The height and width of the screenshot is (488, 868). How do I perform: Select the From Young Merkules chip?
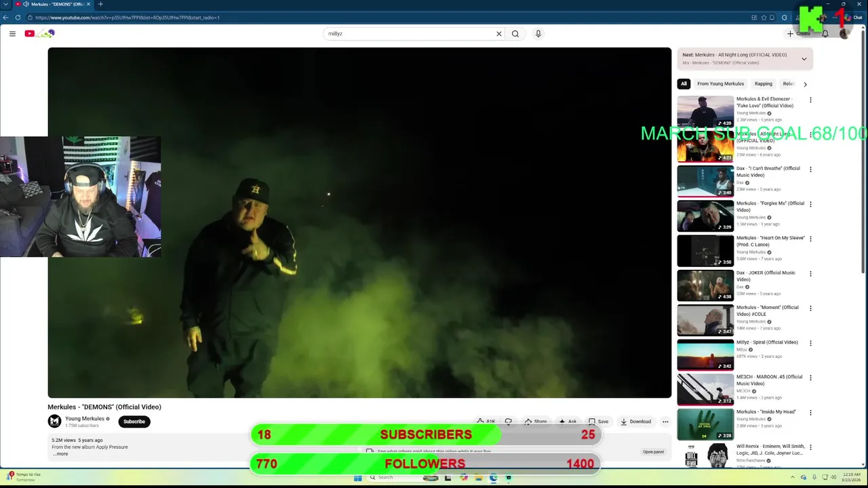pos(720,84)
